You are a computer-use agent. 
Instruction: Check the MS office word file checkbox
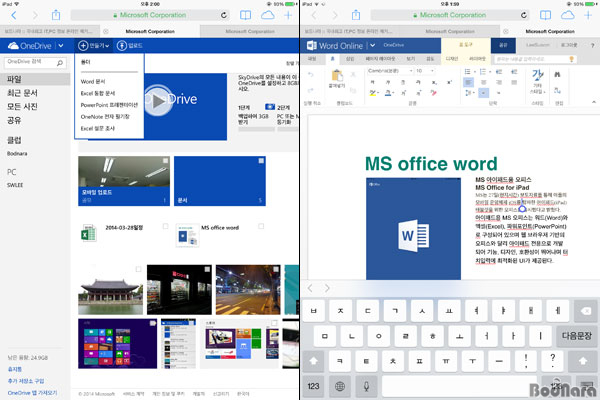(x=261, y=226)
